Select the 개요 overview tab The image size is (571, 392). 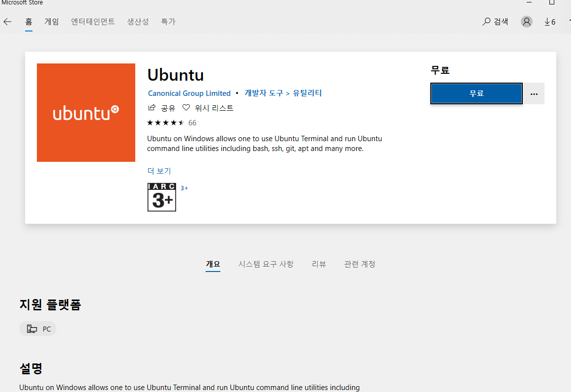tap(212, 264)
